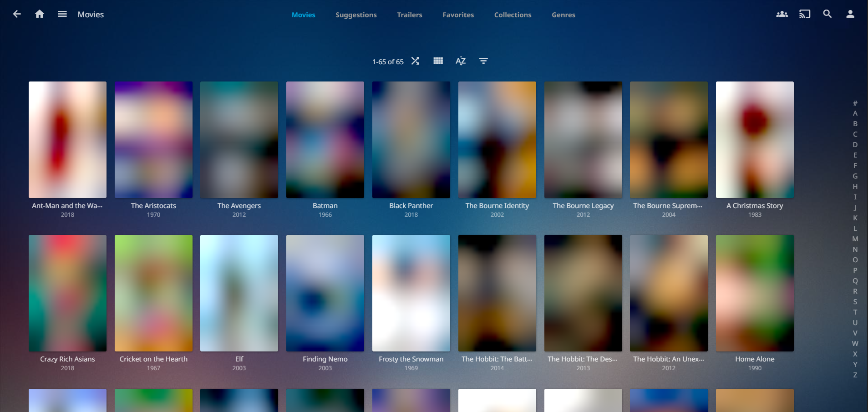
Task: Open the hamburger menu
Action: [62, 14]
